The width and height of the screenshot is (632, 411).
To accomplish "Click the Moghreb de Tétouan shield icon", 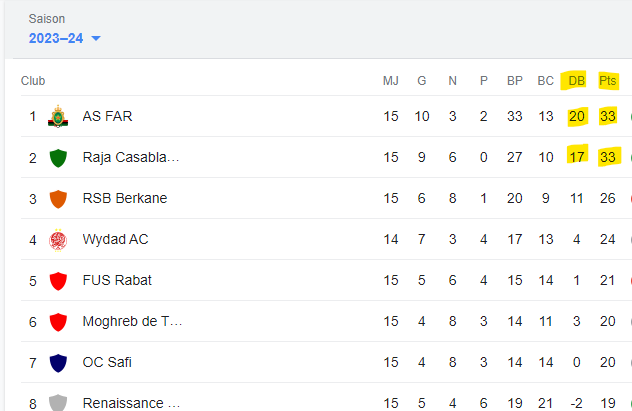I will [58, 321].
